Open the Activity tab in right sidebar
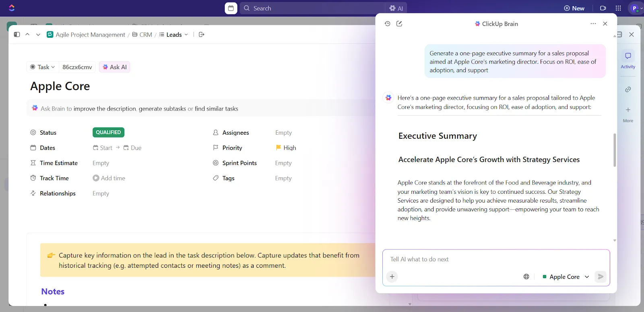 [x=628, y=60]
